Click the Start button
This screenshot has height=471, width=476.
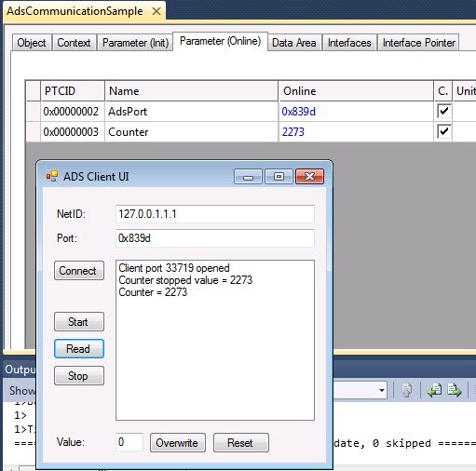pyautogui.click(x=79, y=321)
